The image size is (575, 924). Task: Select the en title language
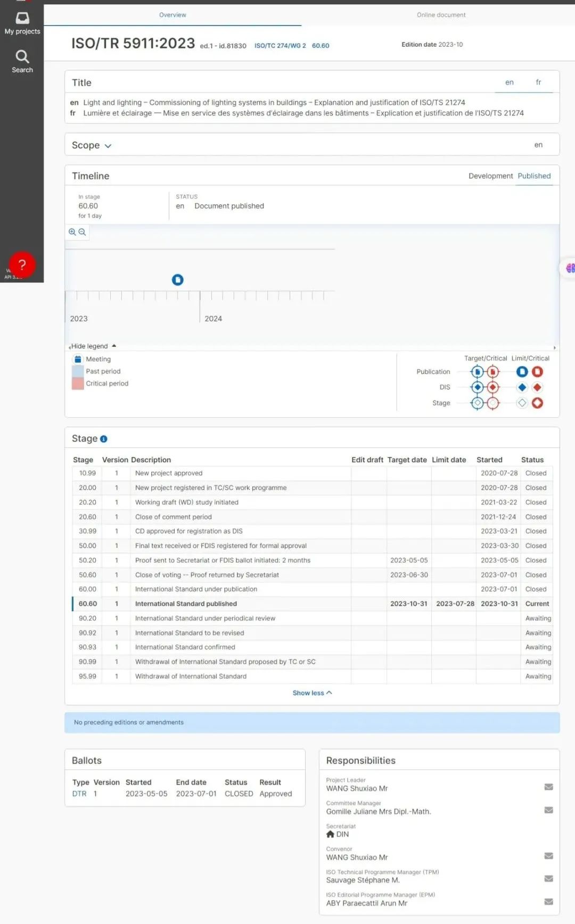(510, 82)
